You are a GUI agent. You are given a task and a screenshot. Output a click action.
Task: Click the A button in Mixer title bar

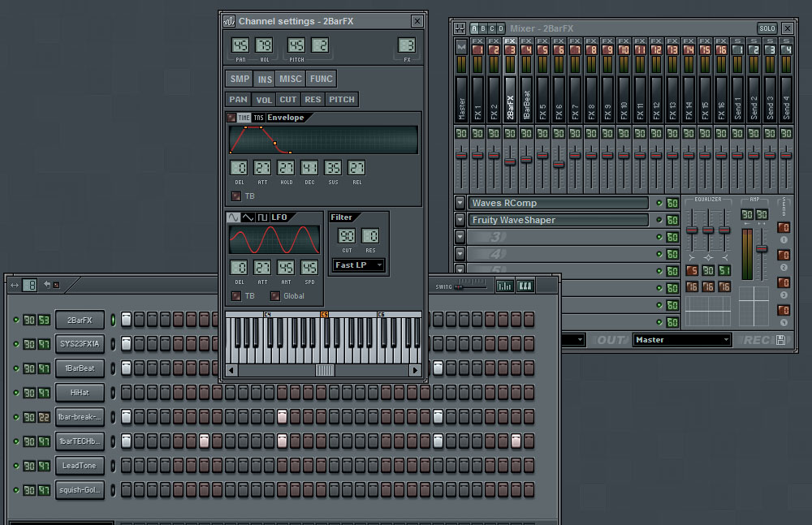pyautogui.click(x=474, y=28)
